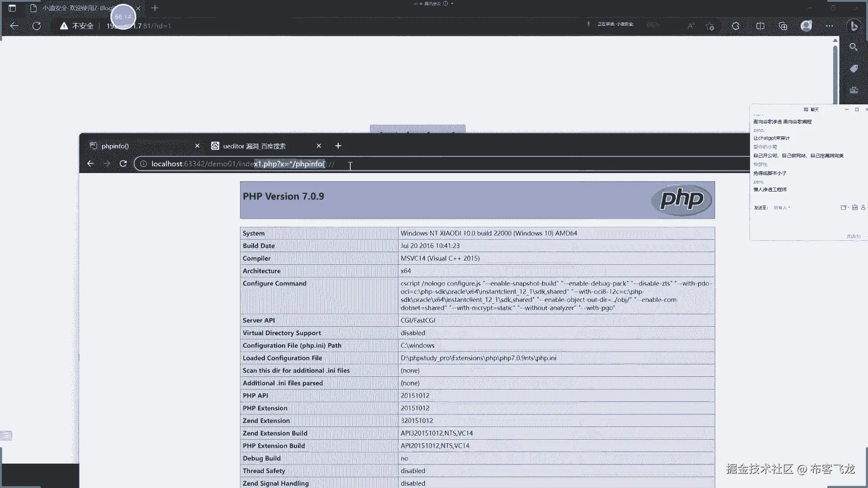Click 发送(S) send button in chat
This screenshot has height=488, width=868.
click(x=853, y=236)
